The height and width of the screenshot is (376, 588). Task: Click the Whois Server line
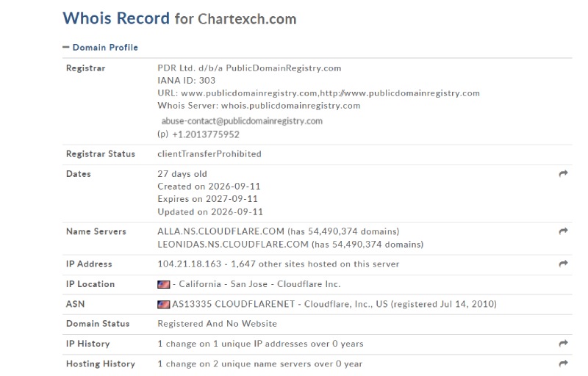[x=259, y=106]
